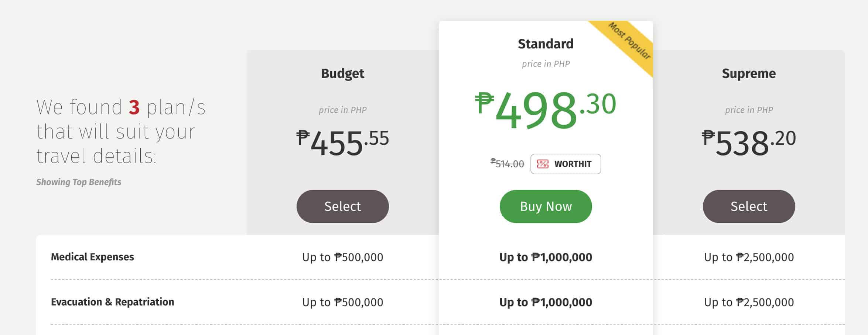868x335 pixels.
Task: Click the green ₱498.30 Standard price
Action: pyautogui.click(x=546, y=109)
